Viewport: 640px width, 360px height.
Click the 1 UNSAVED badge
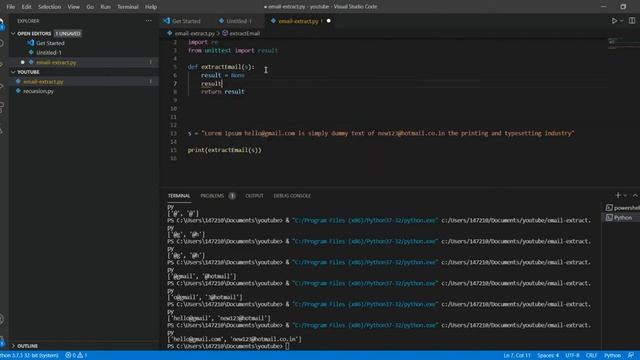pos(68,33)
